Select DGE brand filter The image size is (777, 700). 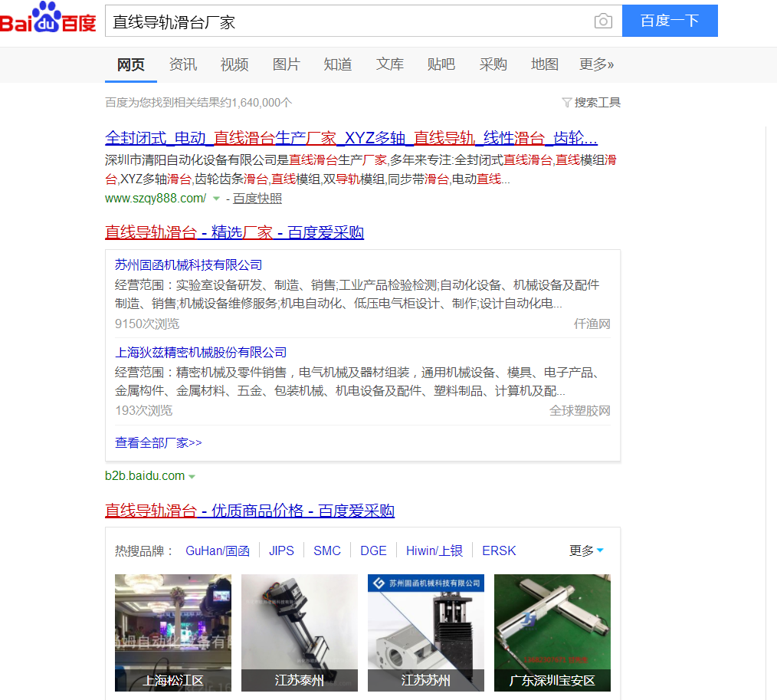[x=373, y=550]
